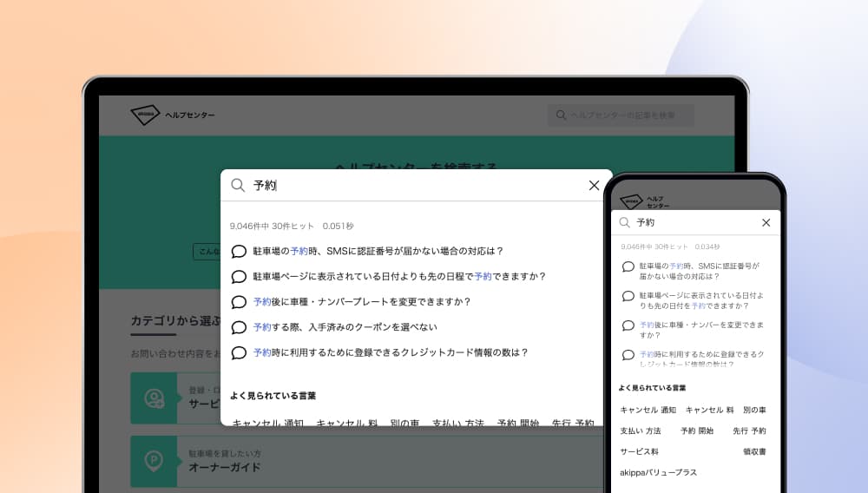Click the akippa logo on laptop header
868x493 pixels.
(145, 115)
